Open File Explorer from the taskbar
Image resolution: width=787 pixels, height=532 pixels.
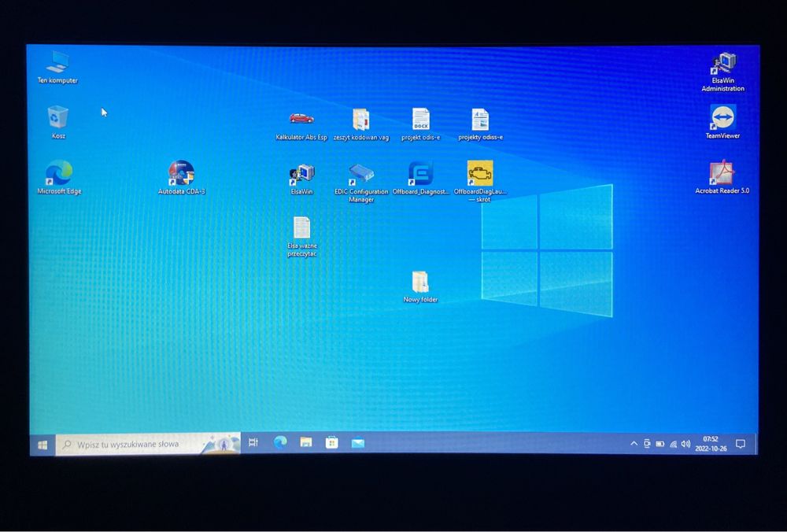(x=305, y=442)
